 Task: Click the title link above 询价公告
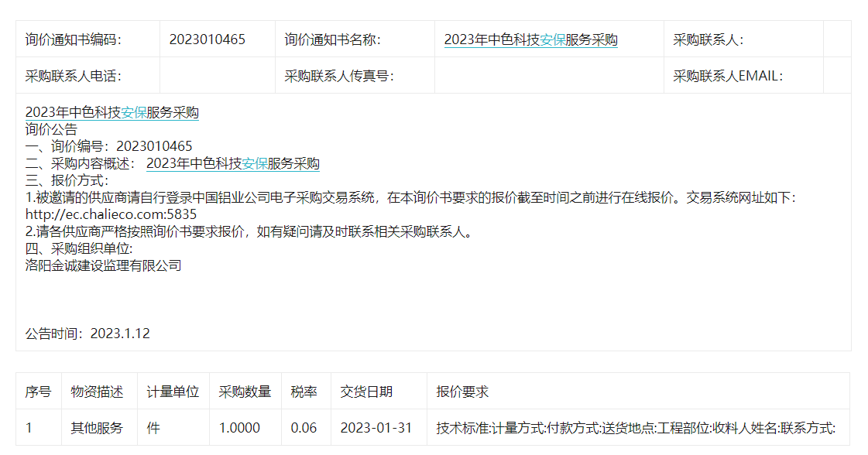point(112,113)
